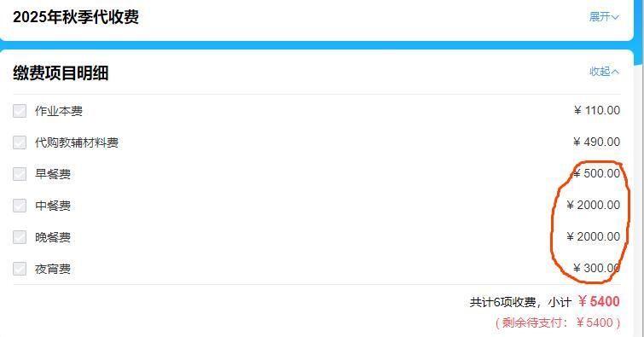Toggle the 早餐费 checkbox
Image resolution: width=644 pixels, height=337 pixels.
20,174
